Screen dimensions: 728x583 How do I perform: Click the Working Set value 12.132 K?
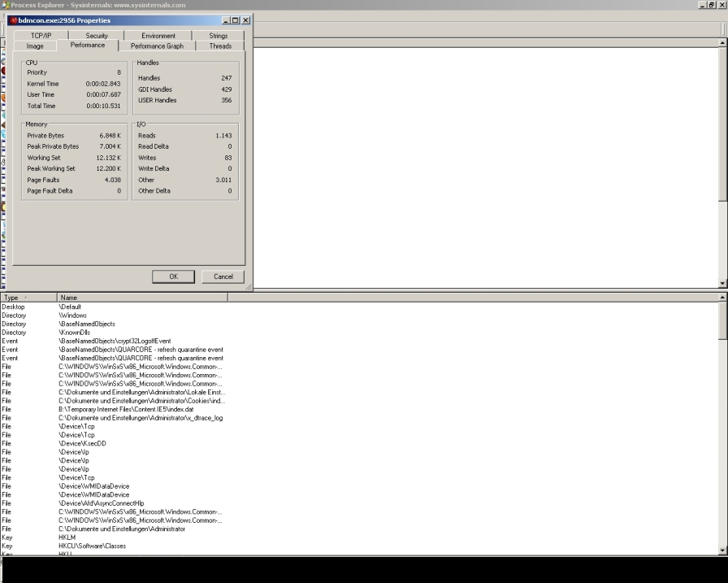(x=109, y=158)
